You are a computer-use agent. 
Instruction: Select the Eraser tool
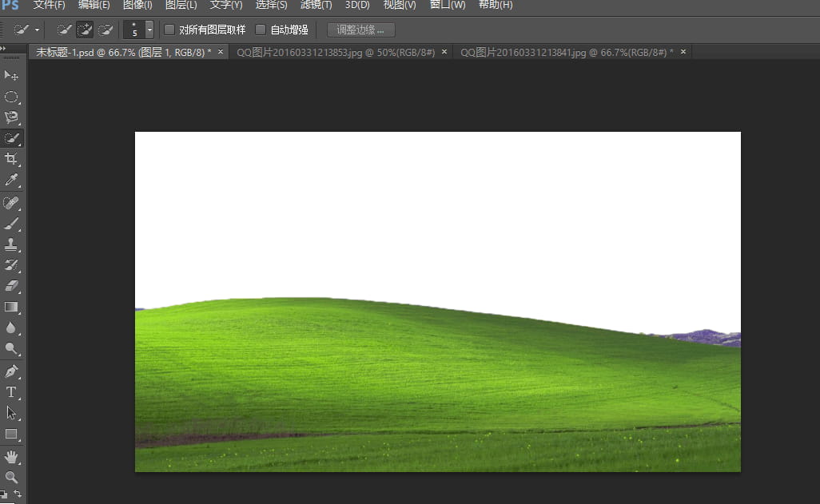coord(11,286)
